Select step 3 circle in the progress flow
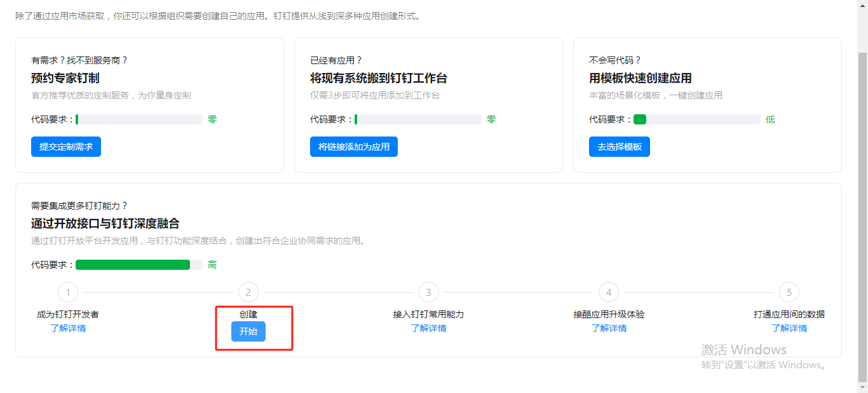 [x=429, y=292]
